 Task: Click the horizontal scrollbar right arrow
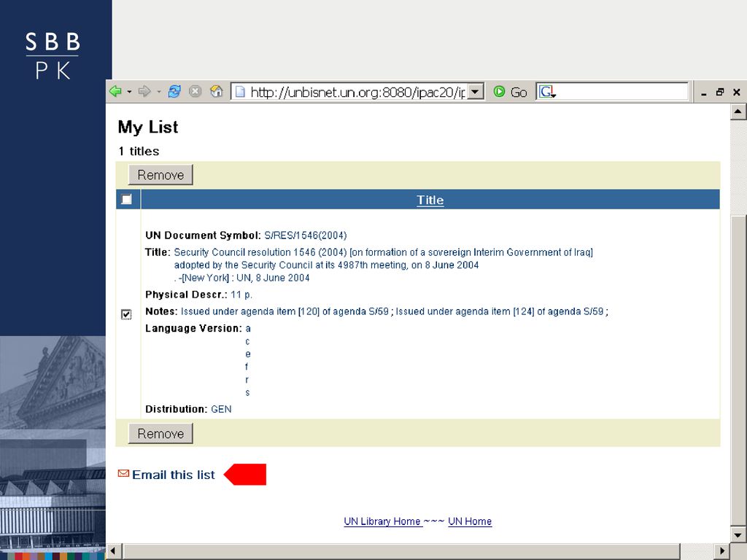pos(722,551)
